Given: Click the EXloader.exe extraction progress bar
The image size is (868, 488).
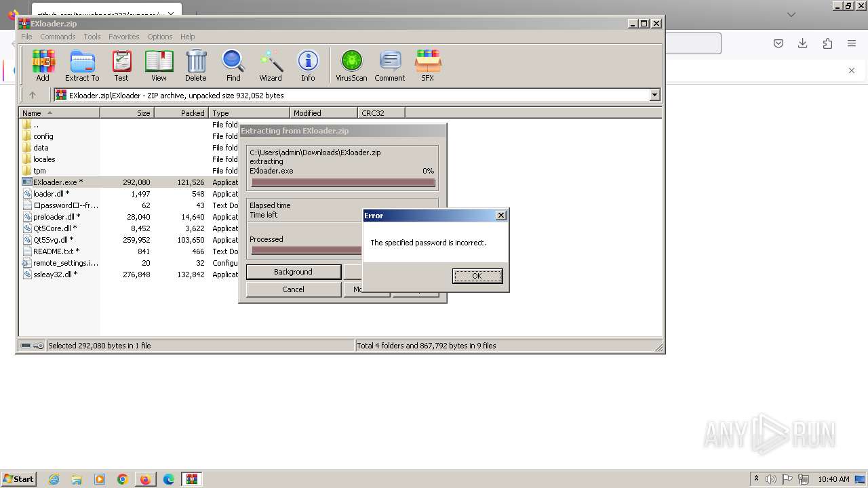Looking at the screenshot, I should coord(342,182).
